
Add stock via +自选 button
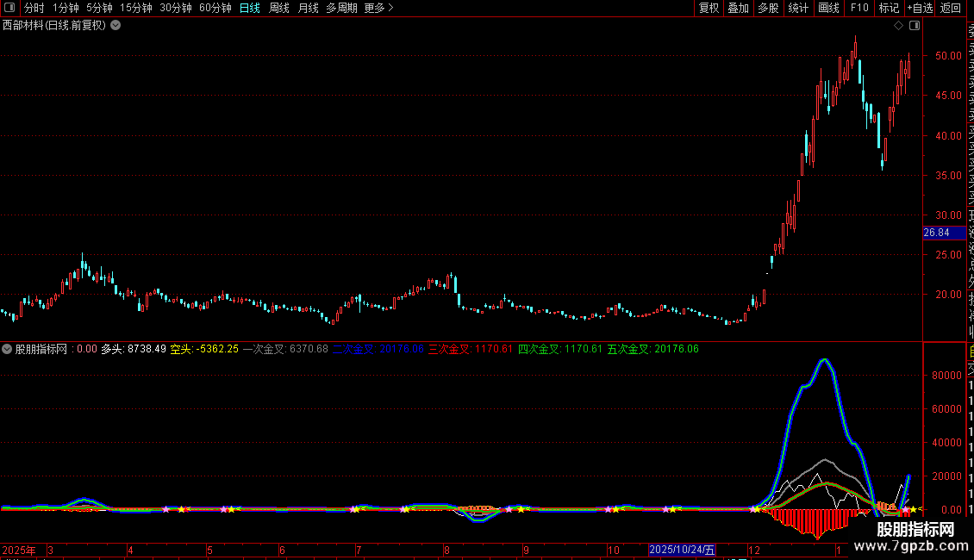tap(920, 8)
